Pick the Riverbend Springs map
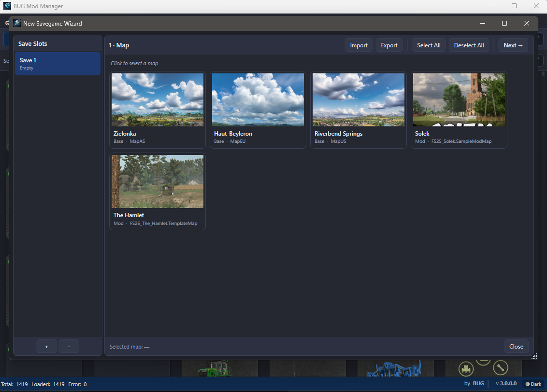This screenshot has height=392, width=547. point(358,110)
